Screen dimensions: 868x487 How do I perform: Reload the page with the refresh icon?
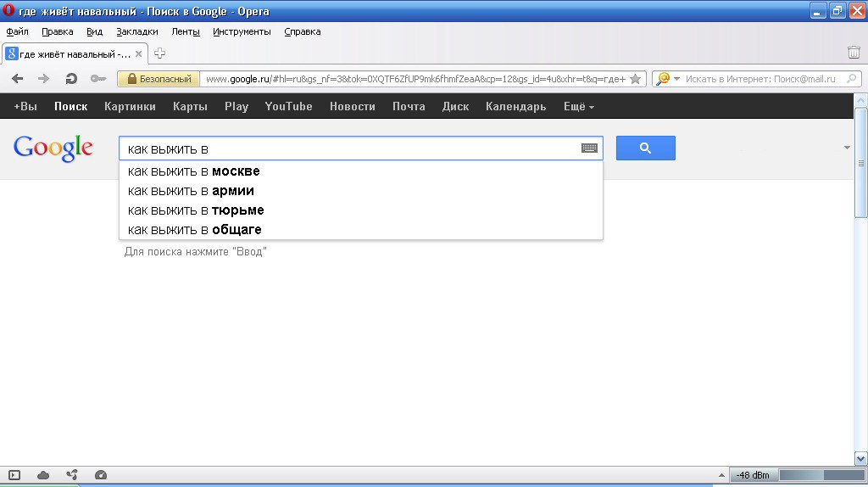pyautogui.click(x=71, y=79)
